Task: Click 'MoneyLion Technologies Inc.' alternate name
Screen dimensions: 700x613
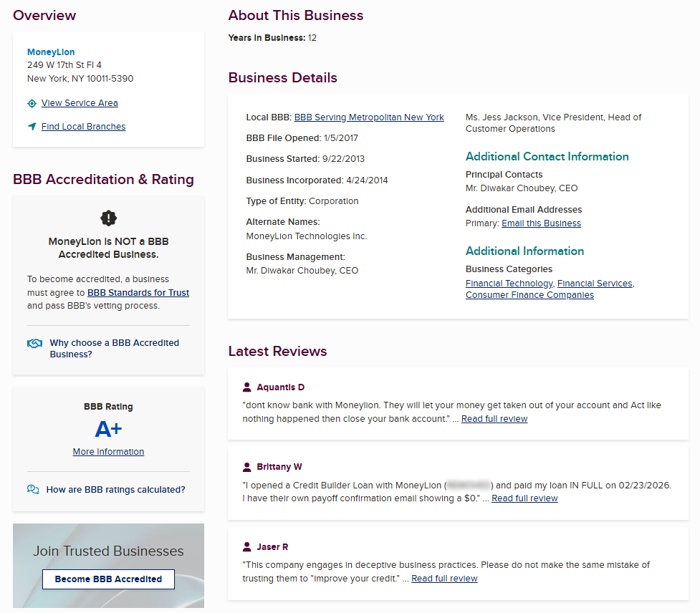Action: pyautogui.click(x=307, y=236)
